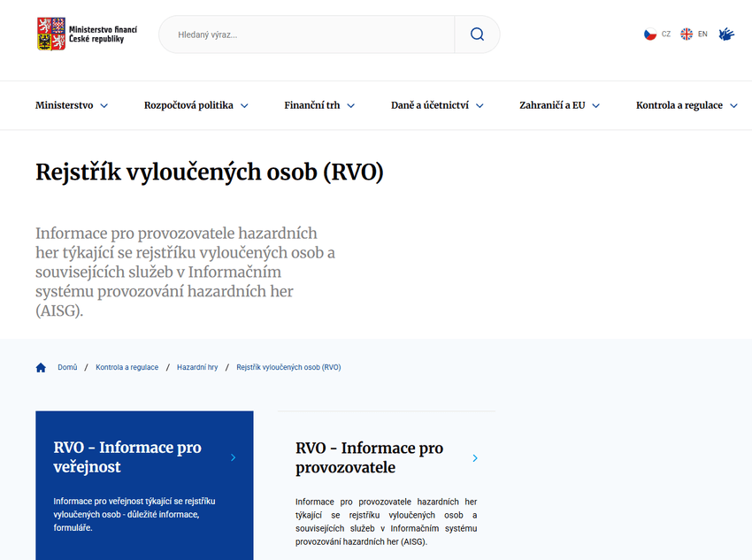The height and width of the screenshot is (560, 752).
Task: Click Kontrola a regulace in the breadcrumb
Action: pyautogui.click(x=127, y=366)
